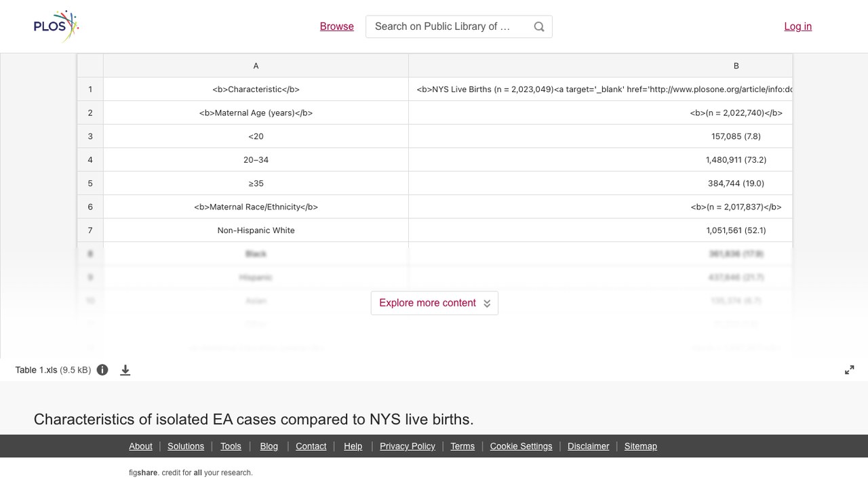Viewport: 868px width, 488px height.
Task: Open the About footer link
Action: [140, 446]
